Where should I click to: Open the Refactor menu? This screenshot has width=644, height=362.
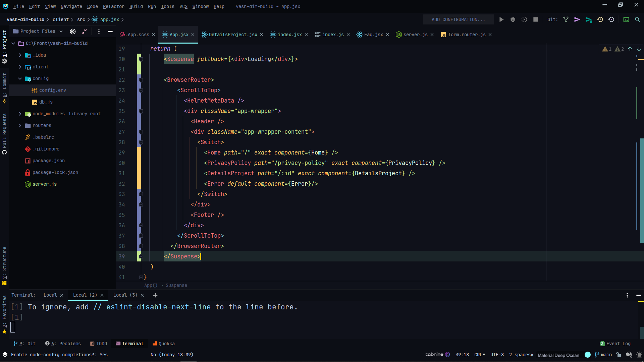(113, 6)
